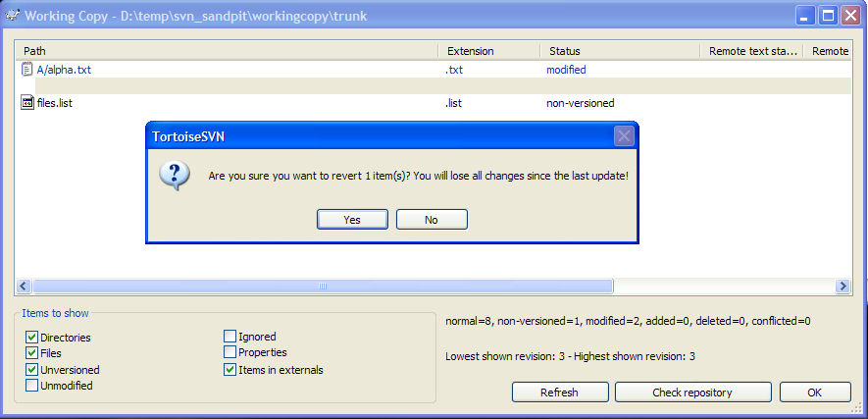Click the files.list file icon
Image resolution: width=868 pixels, height=419 pixels.
click(x=27, y=103)
